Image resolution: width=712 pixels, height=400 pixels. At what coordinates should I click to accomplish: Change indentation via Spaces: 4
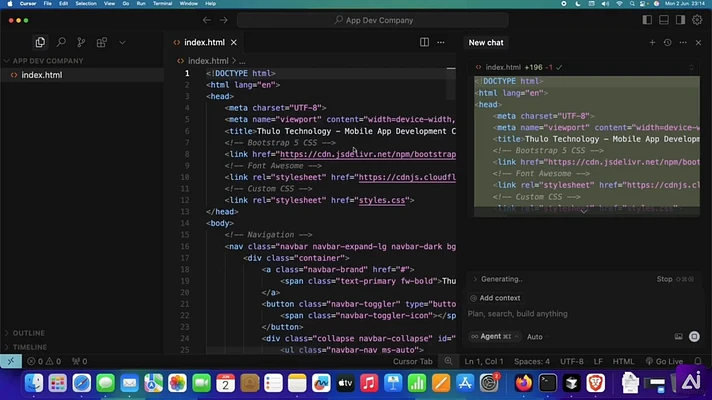pyautogui.click(x=532, y=361)
